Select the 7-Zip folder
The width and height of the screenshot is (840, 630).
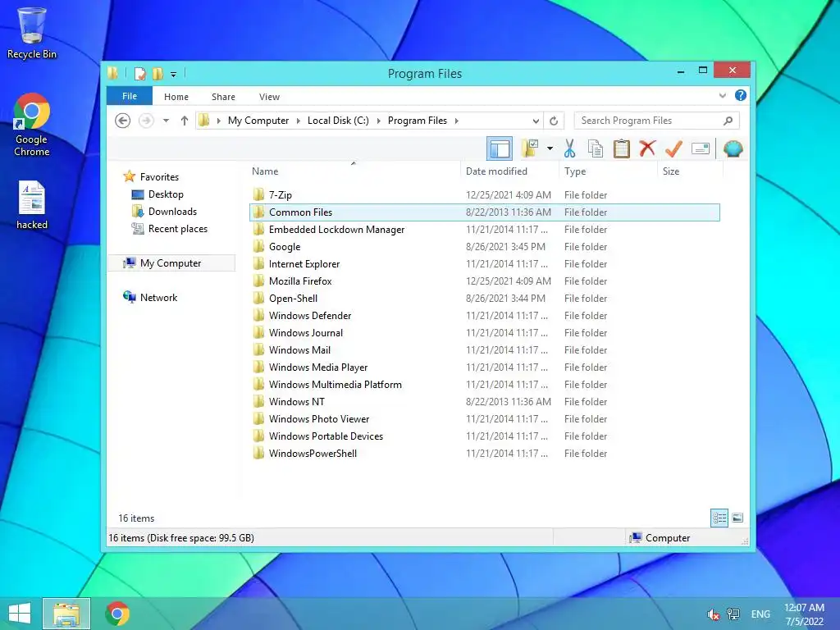point(281,195)
